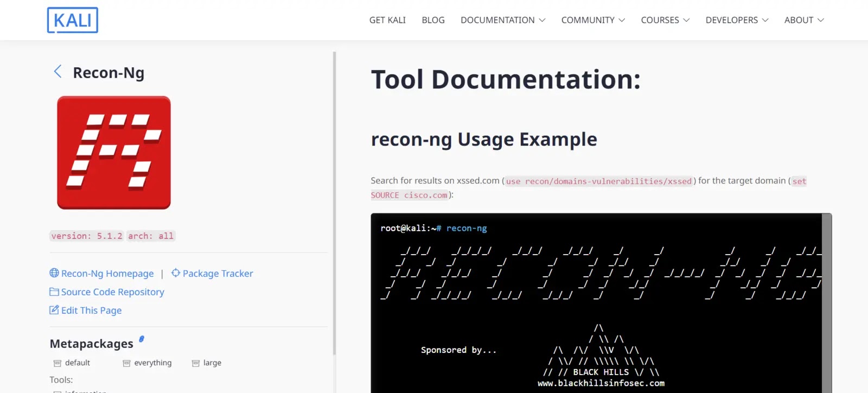The width and height of the screenshot is (868, 393).
Task: Click the use recon/domains-vulnerabilities/xssed code snippet
Action: (599, 181)
